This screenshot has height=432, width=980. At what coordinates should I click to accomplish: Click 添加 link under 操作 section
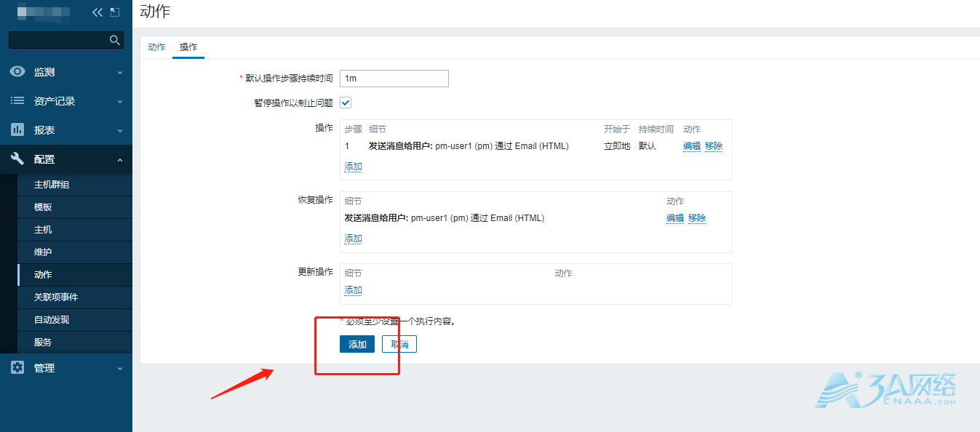click(353, 167)
